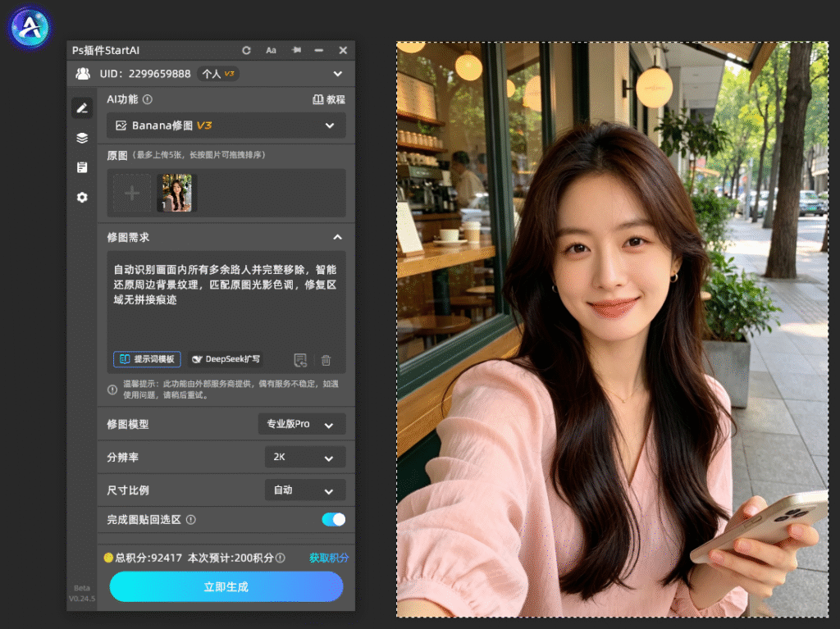Click the UID: 2299659888 text
840x629 pixels.
coord(145,74)
